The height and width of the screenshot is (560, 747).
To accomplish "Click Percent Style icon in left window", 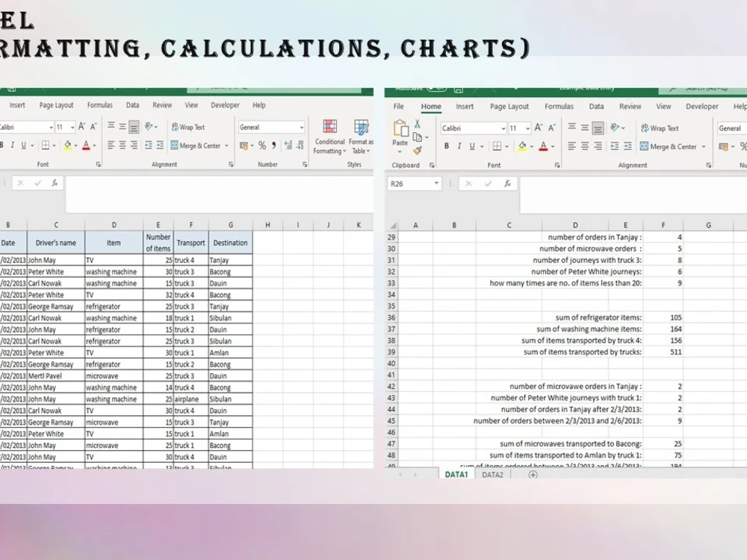I will (x=262, y=146).
